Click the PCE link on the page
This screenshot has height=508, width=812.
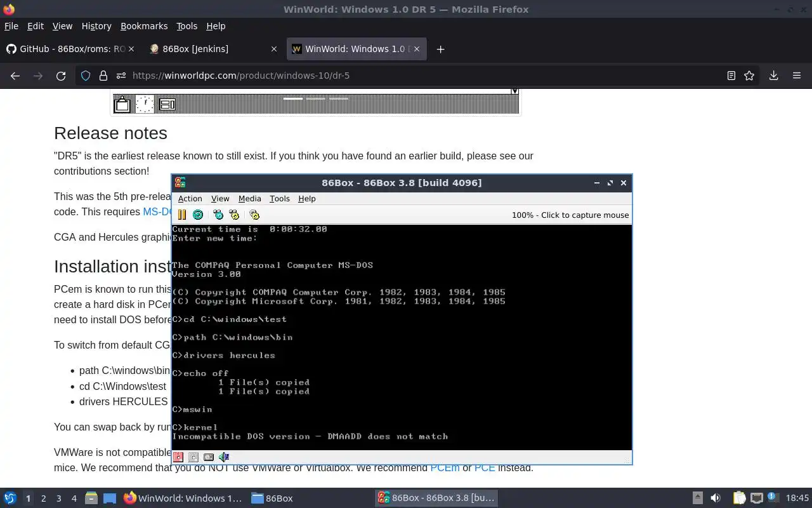click(485, 467)
